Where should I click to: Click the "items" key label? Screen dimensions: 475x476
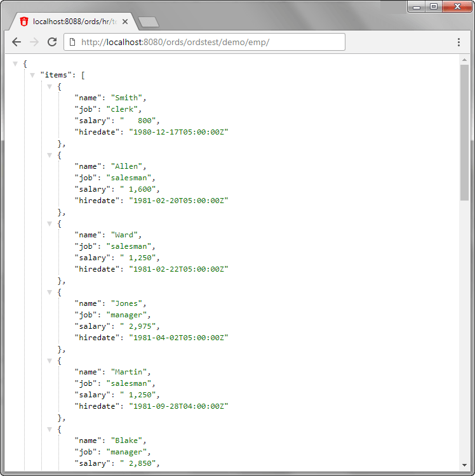pyautogui.click(x=56, y=75)
